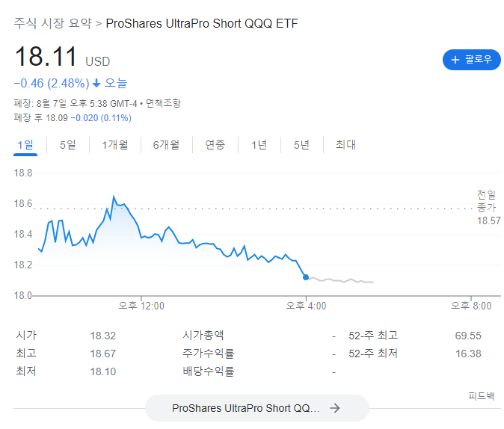
Task: Click the 배당수익률 label
Action: (209, 371)
